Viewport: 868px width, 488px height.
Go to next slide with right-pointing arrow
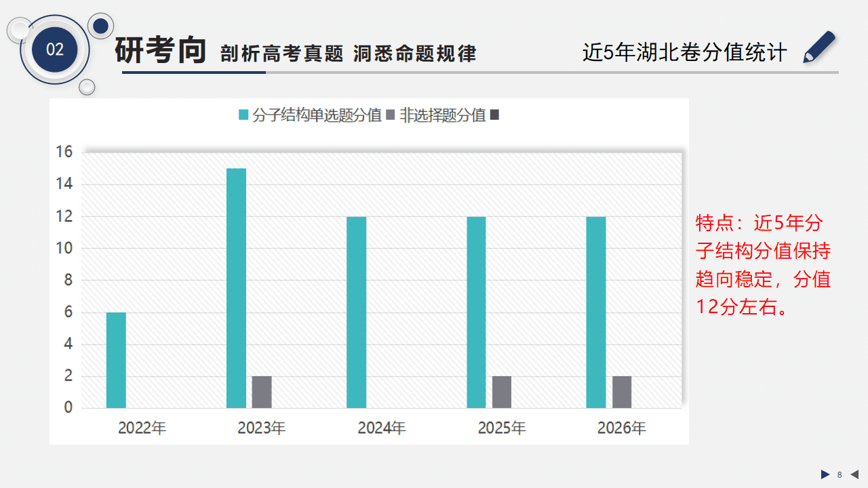pos(825,474)
